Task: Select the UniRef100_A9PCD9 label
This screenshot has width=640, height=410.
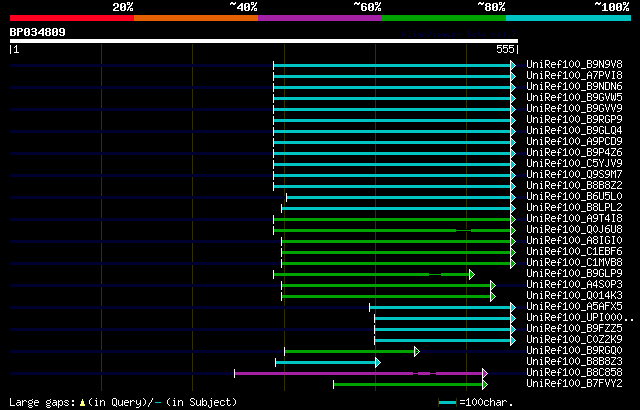Action: (574, 142)
